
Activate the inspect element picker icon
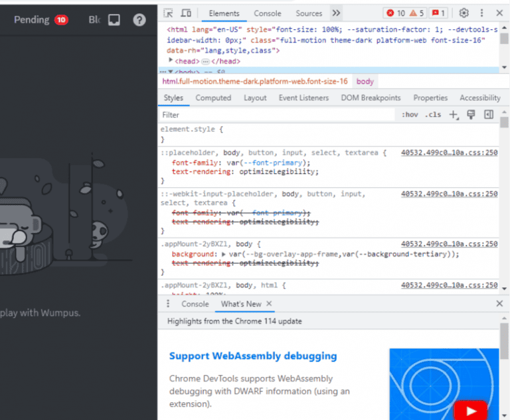click(x=168, y=13)
